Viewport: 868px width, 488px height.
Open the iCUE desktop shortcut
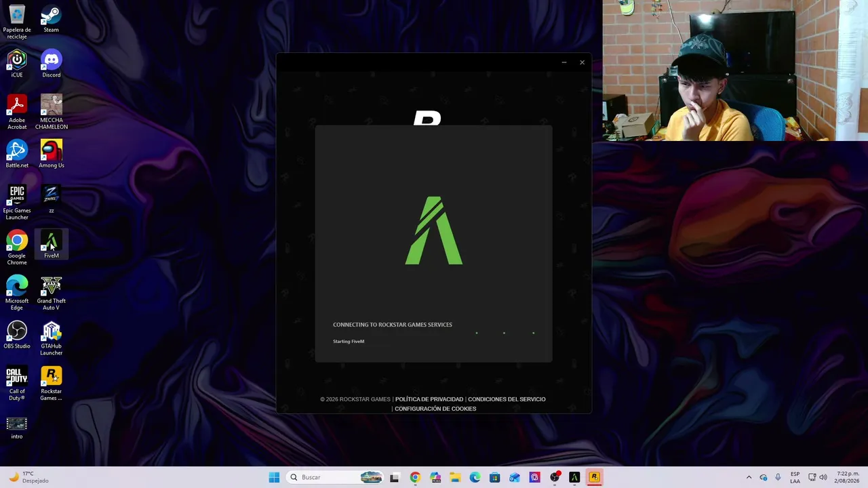click(x=17, y=64)
